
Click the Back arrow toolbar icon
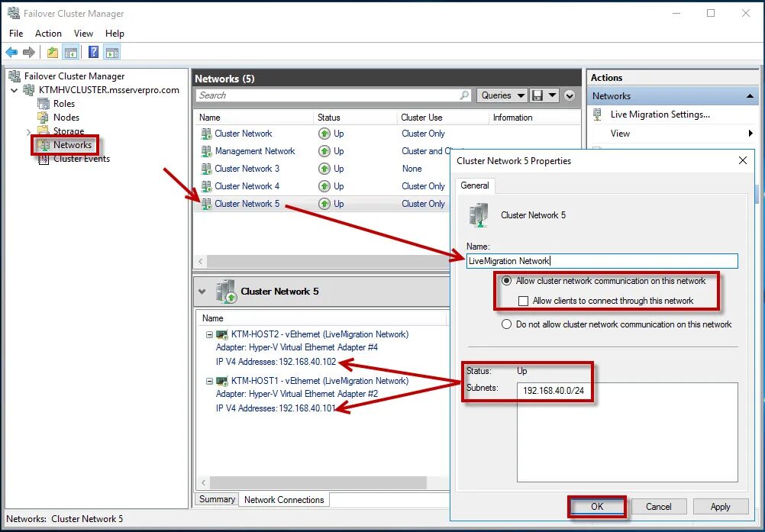11,52
